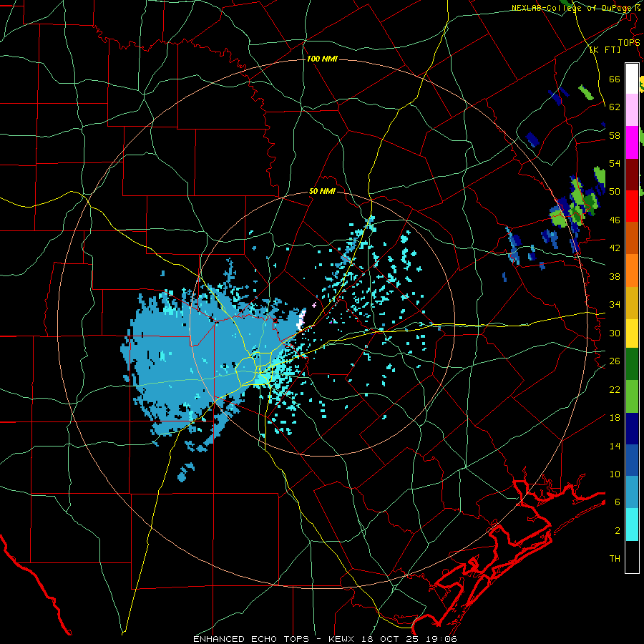Click the legend value 50
This screenshot has height=644, width=644.
click(615, 192)
